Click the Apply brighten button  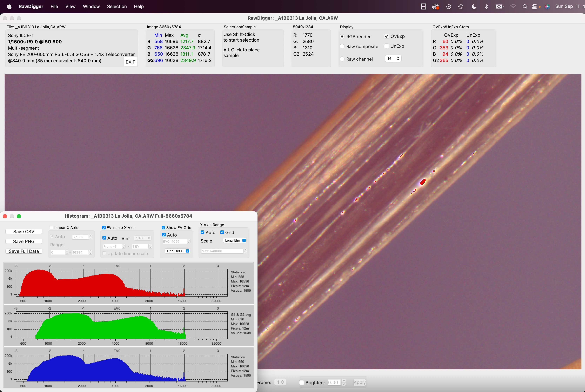[x=359, y=382]
